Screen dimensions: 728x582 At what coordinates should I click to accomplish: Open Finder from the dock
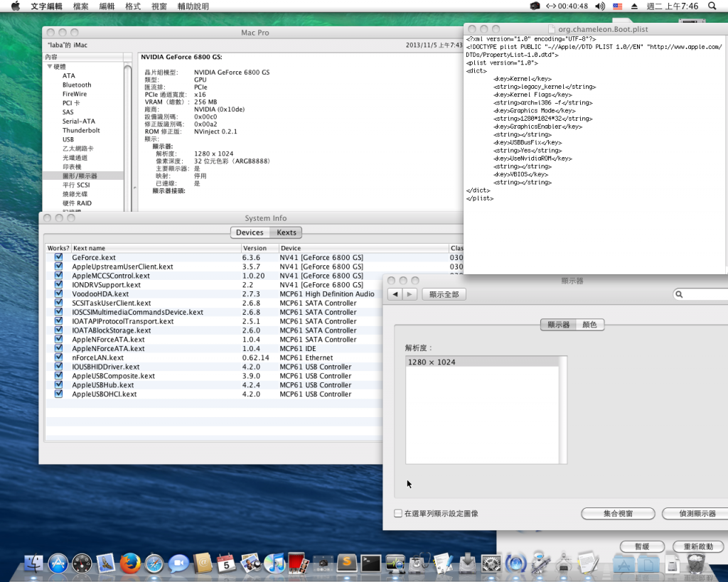[x=33, y=564]
